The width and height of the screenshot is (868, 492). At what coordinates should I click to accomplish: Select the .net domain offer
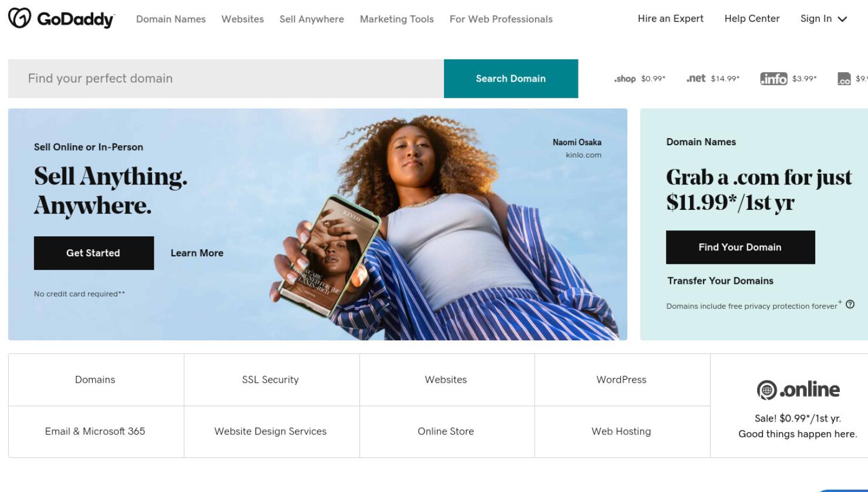(x=712, y=78)
